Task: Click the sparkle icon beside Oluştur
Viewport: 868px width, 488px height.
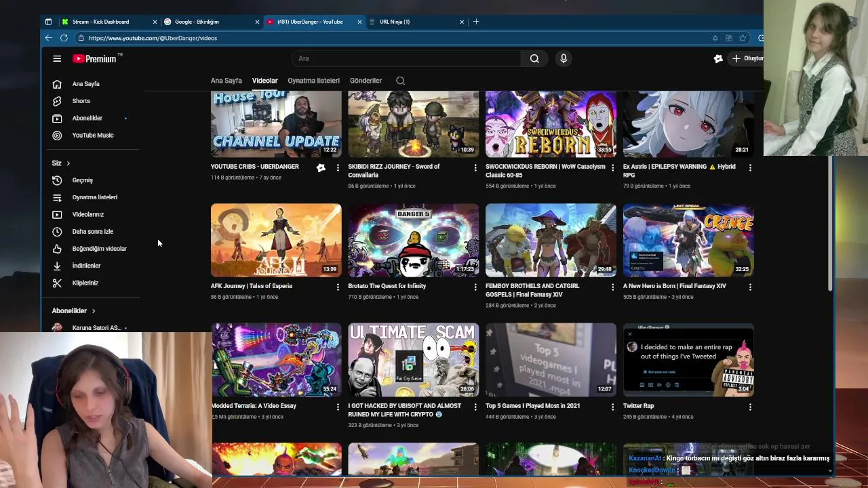Action: tap(718, 59)
